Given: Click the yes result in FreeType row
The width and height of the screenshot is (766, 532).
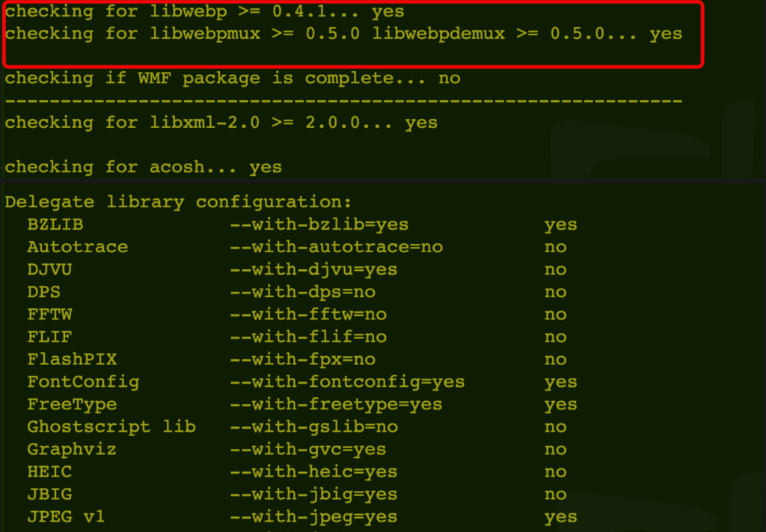Looking at the screenshot, I should 560,404.
